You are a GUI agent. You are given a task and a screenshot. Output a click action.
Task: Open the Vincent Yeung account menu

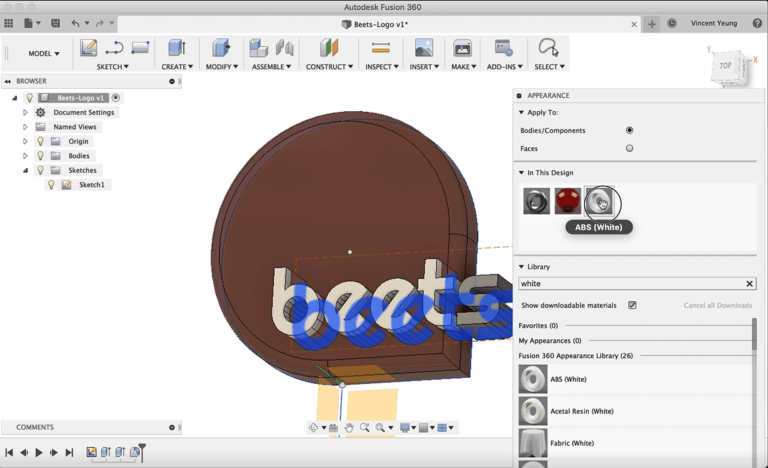coord(714,23)
